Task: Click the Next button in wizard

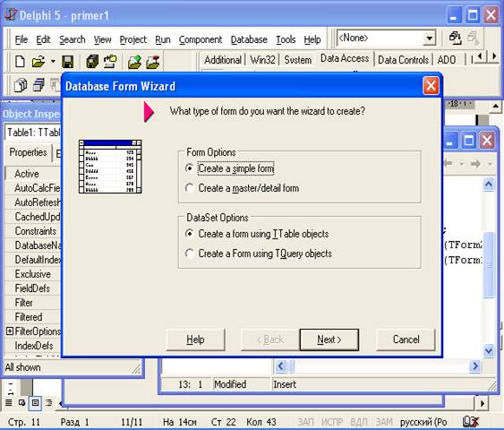Action: pyautogui.click(x=329, y=340)
